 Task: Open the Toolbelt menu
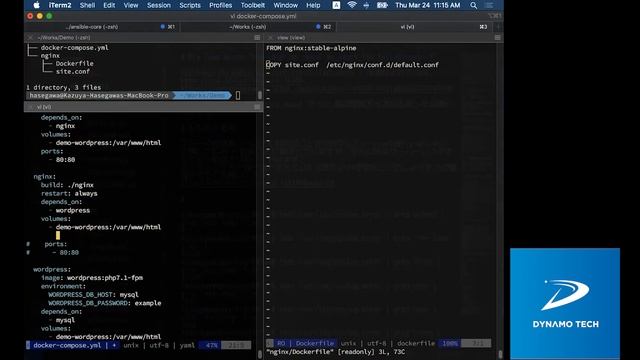[253, 5]
